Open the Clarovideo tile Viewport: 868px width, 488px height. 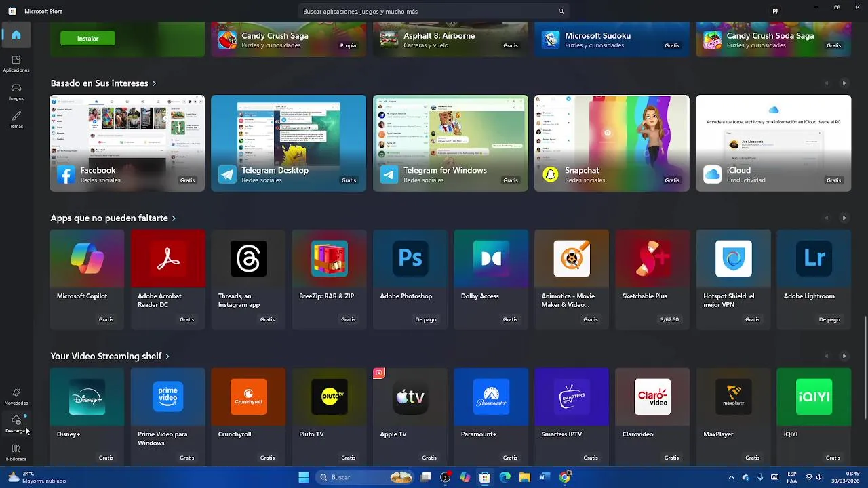point(652,417)
